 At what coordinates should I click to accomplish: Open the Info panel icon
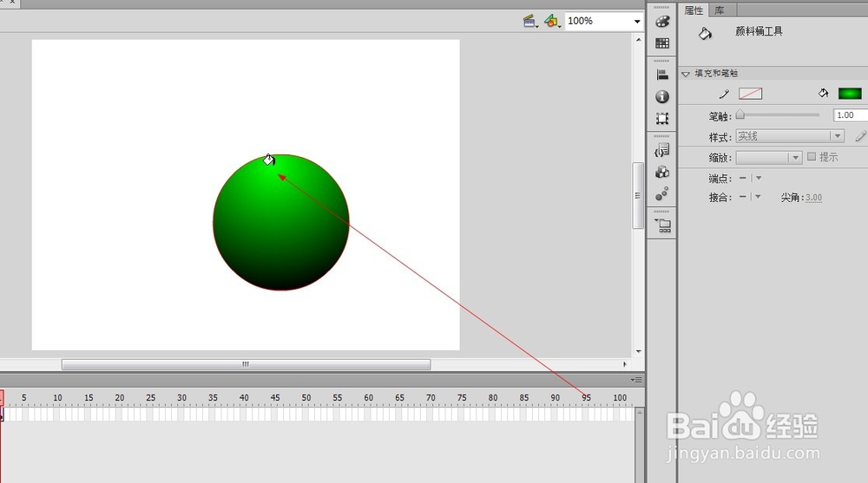(x=662, y=97)
